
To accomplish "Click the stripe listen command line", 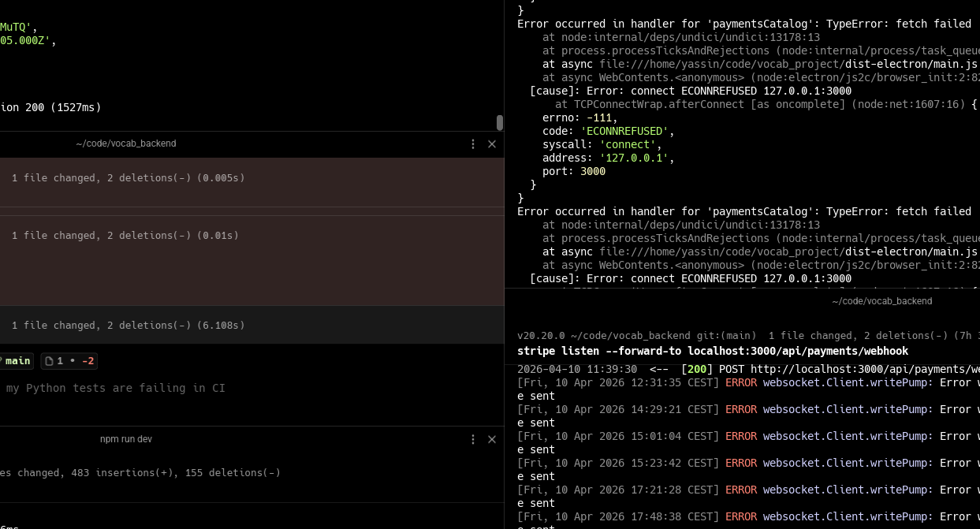I will (713, 351).
